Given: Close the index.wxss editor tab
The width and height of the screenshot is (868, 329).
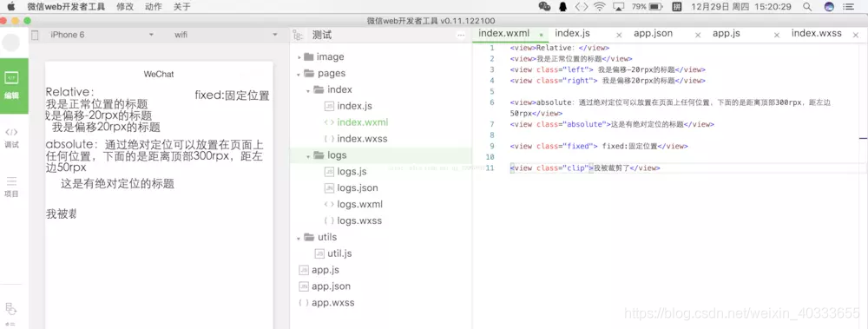Looking at the screenshot, I should point(856,35).
